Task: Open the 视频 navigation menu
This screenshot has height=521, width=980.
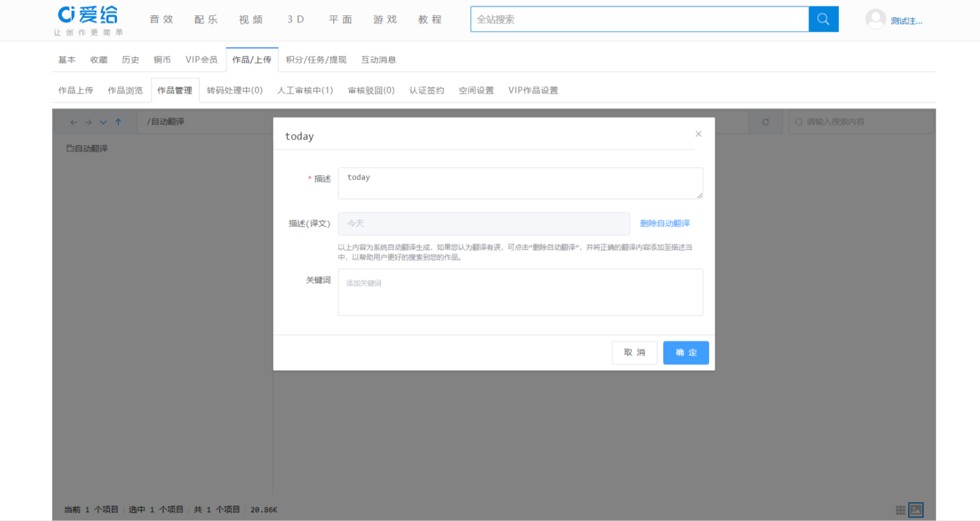Action: pos(251,20)
